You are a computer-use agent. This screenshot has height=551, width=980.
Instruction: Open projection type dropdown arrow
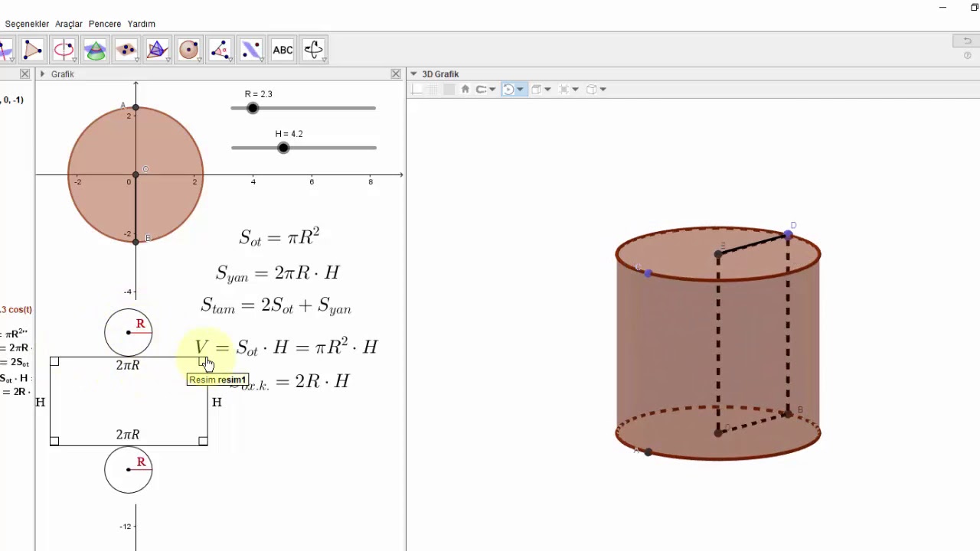click(x=603, y=90)
